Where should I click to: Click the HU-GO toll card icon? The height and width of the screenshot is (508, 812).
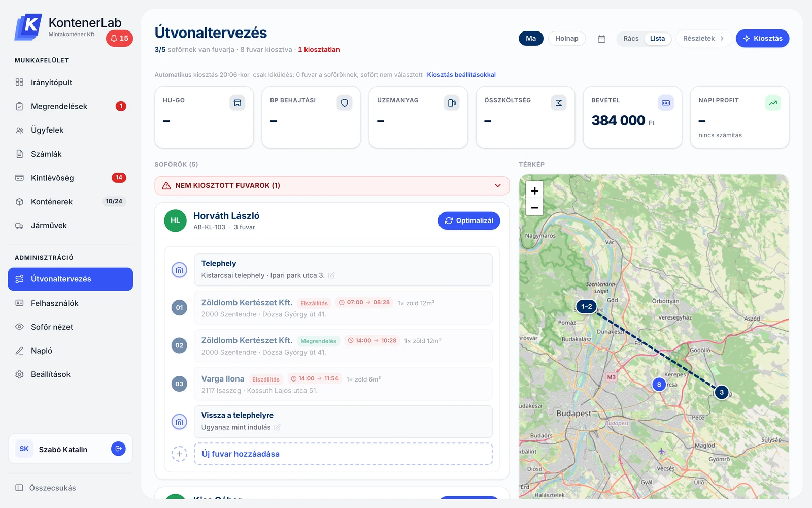click(237, 103)
